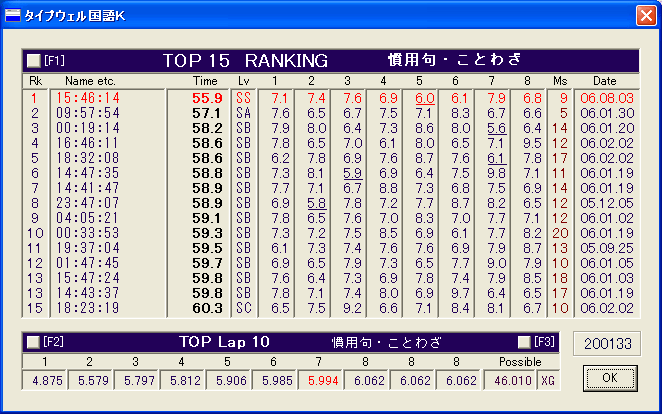662x414 pixels.
Task: Toggle the F3 checkbox in lap header
Action: (x=524, y=342)
